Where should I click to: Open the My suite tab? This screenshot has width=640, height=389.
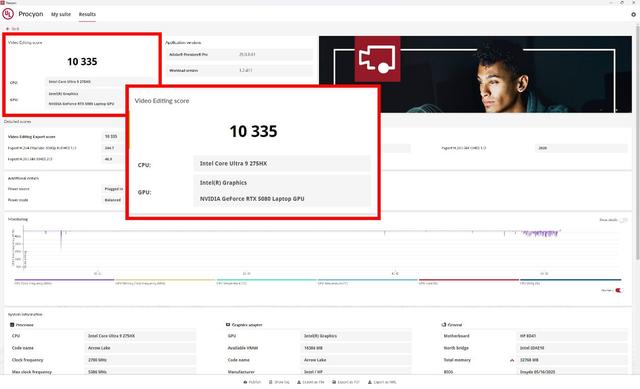point(61,14)
